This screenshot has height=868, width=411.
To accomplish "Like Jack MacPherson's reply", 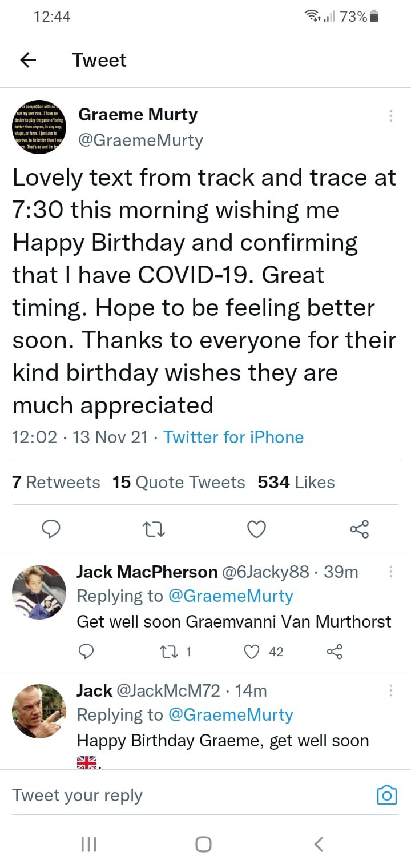I will 252,652.
